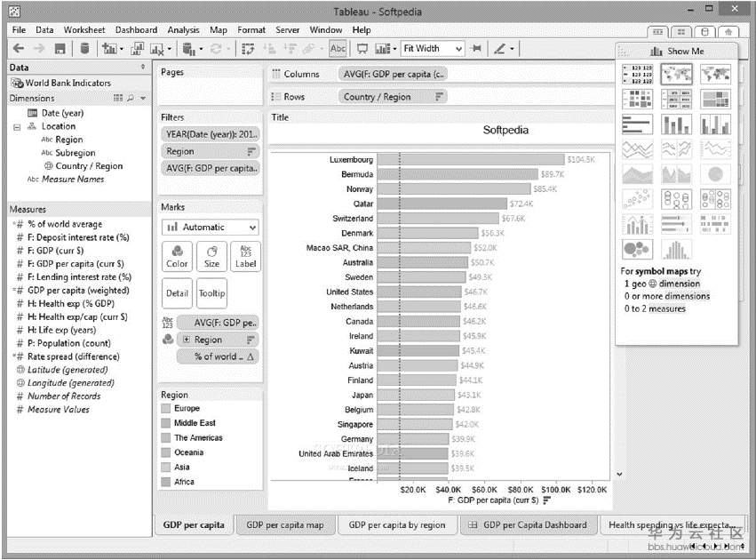The height and width of the screenshot is (560, 756).
Task: Open the Highlight dropdown arrow
Action: coord(512,49)
